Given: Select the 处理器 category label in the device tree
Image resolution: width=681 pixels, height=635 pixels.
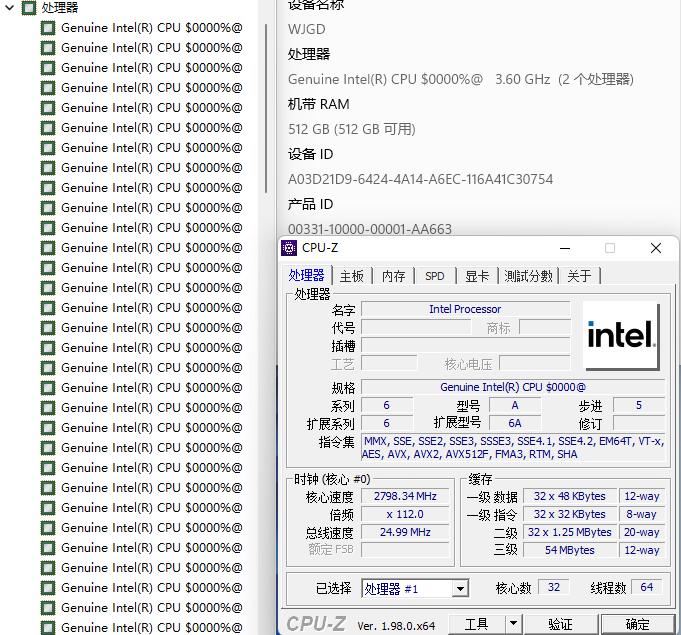Looking at the screenshot, I should coord(60,7).
